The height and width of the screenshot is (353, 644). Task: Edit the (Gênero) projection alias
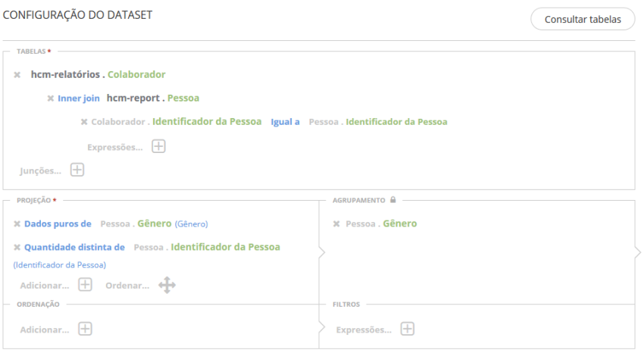coord(191,224)
